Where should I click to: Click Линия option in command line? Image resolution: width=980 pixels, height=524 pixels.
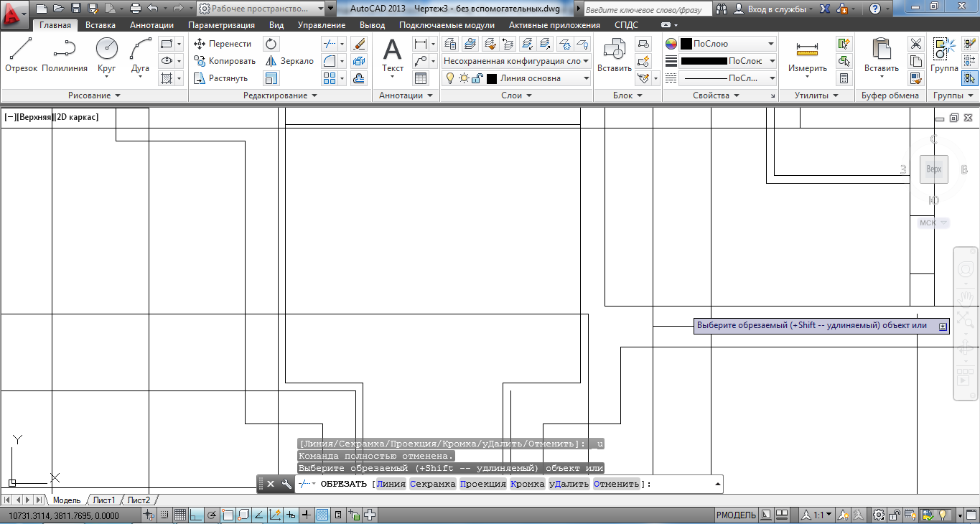(391, 484)
